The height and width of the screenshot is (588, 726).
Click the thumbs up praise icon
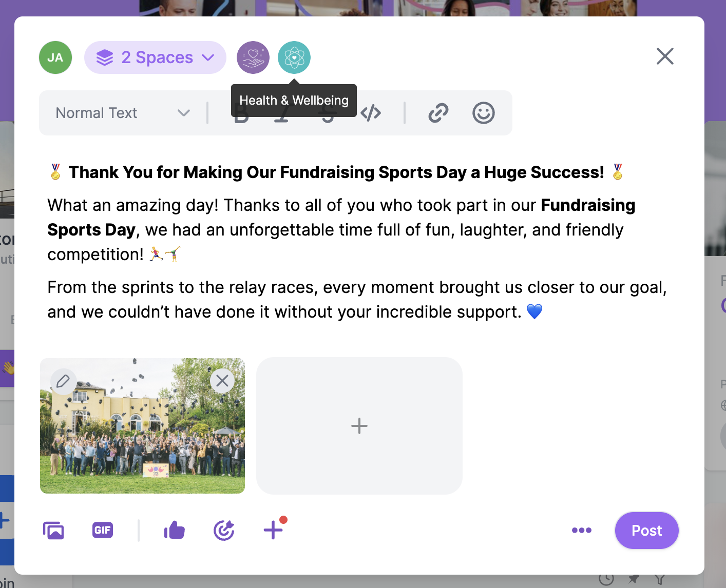pyautogui.click(x=175, y=531)
